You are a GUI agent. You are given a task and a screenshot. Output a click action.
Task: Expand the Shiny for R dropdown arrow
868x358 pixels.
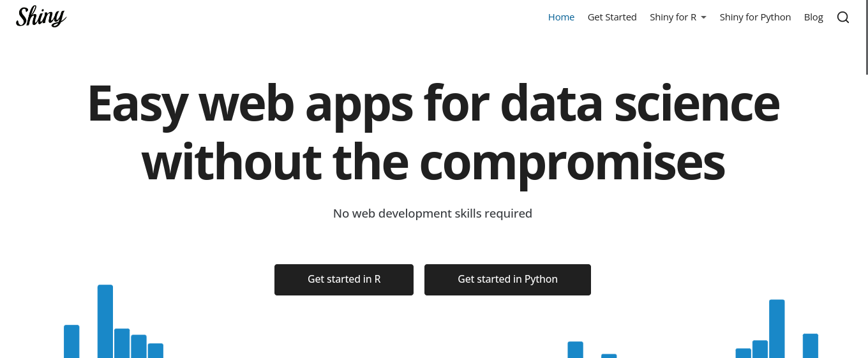click(703, 17)
